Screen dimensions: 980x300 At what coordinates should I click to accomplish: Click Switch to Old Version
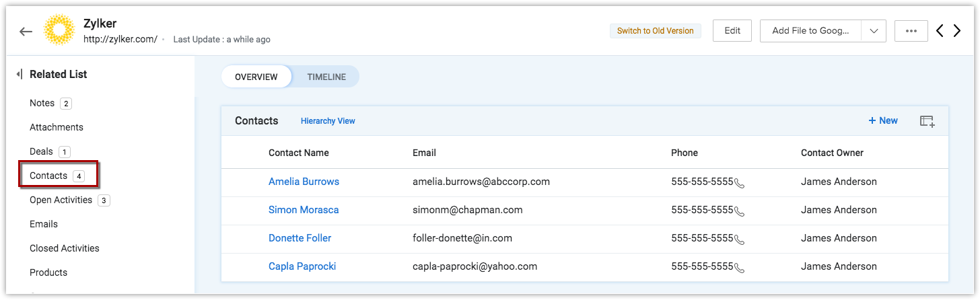tap(655, 31)
